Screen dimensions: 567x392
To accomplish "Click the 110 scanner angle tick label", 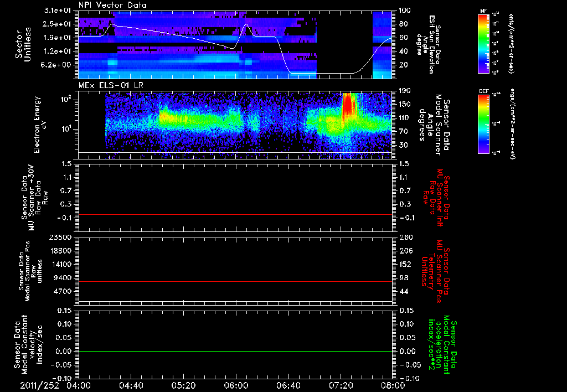I will (x=404, y=118).
